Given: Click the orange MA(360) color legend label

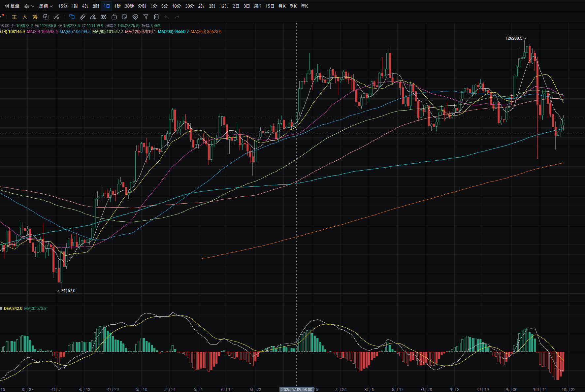Looking at the screenshot, I should (206, 32).
